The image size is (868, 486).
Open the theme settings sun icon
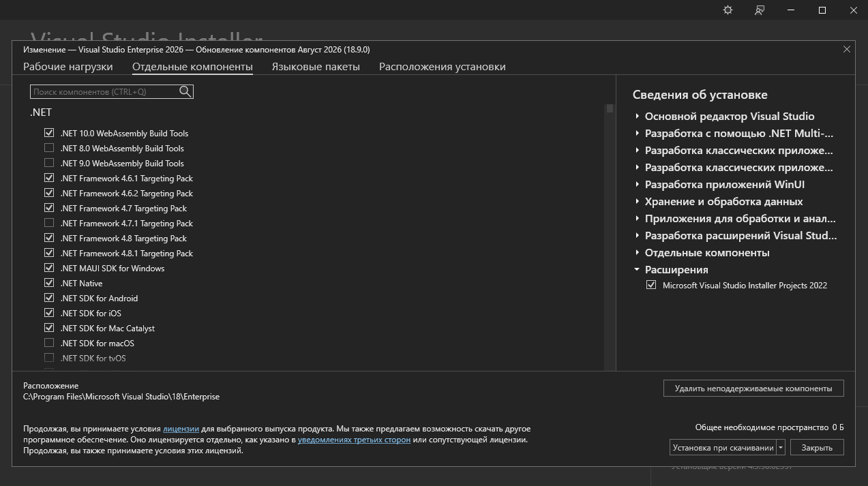[x=728, y=10]
